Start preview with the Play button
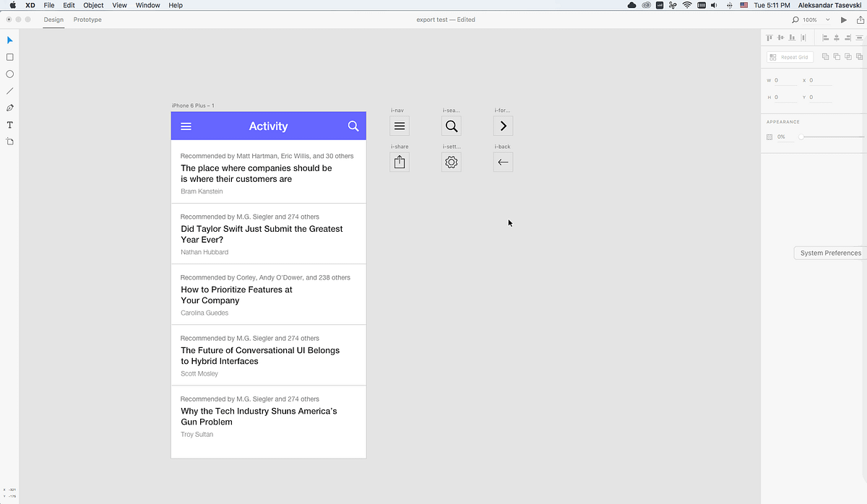Image resolution: width=867 pixels, height=504 pixels. 843,19
